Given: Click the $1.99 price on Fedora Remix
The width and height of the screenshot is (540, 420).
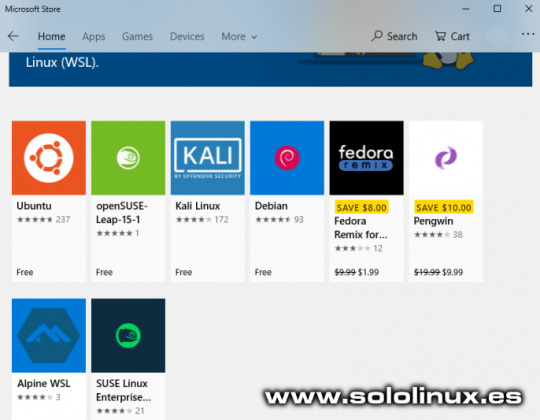Looking at the screenshot, I should point(368,272).
